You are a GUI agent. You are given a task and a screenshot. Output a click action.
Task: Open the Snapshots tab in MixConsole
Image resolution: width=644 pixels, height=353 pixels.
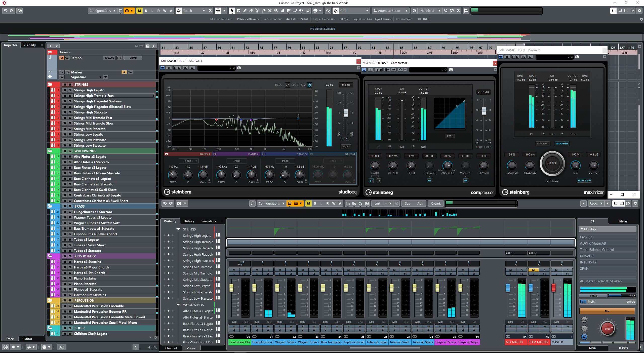209,221
